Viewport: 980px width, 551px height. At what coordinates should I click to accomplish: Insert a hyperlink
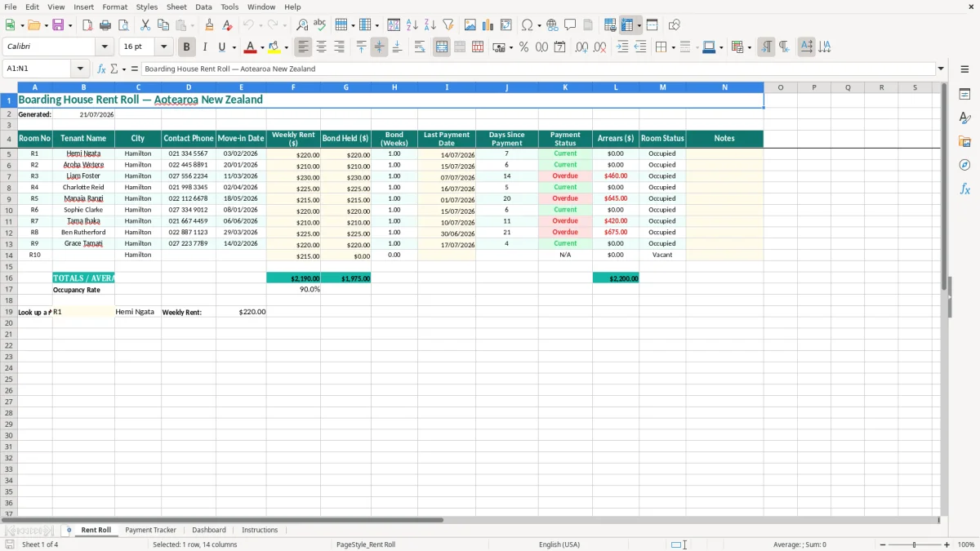point(552,25)
